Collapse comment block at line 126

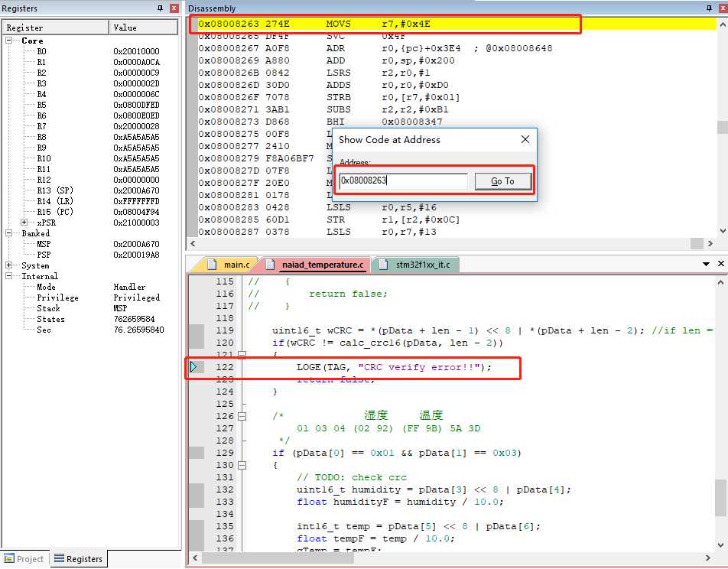pyautogui.click(x=242, y=416)
